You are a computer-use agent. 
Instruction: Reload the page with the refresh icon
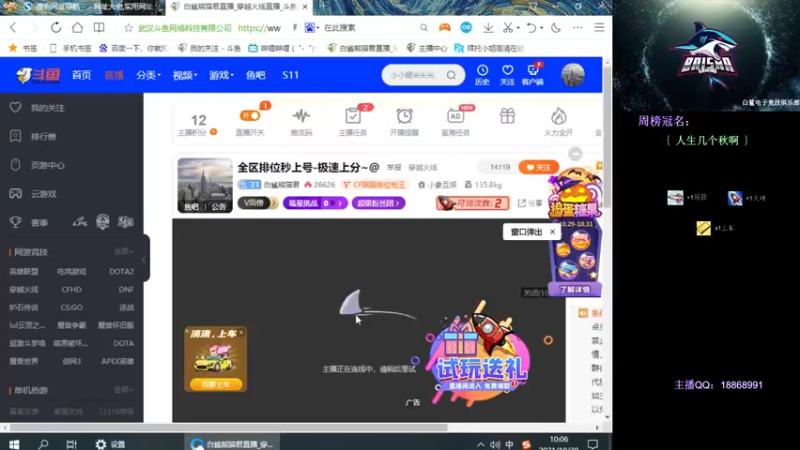[x=56, y=28]
